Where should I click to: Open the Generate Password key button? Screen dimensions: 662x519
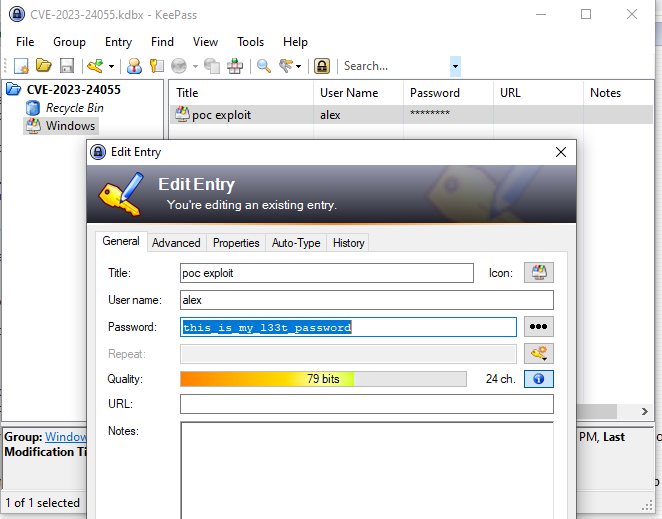[x=539, y=353]
